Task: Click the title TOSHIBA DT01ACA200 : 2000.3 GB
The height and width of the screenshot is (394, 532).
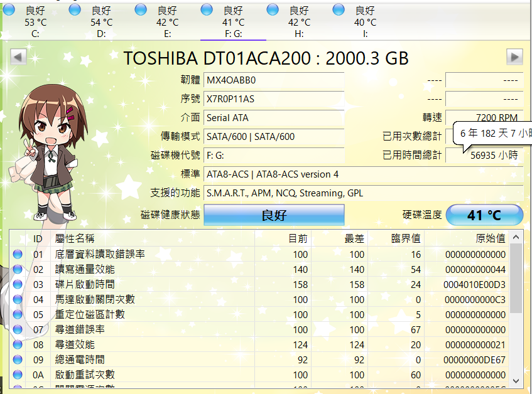Action: click(266, 58)
